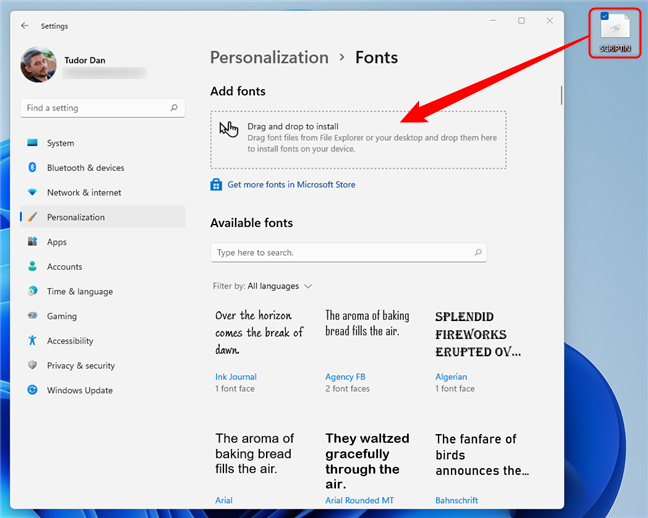Click Personalization in the breadcrumb
The image size is (648, 518).
pos(269,57)
